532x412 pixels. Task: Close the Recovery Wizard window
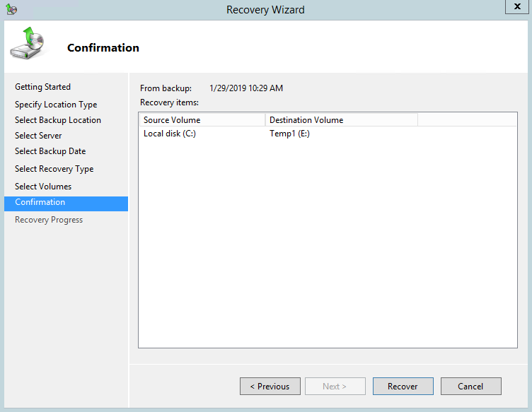(x=515, y=7)
